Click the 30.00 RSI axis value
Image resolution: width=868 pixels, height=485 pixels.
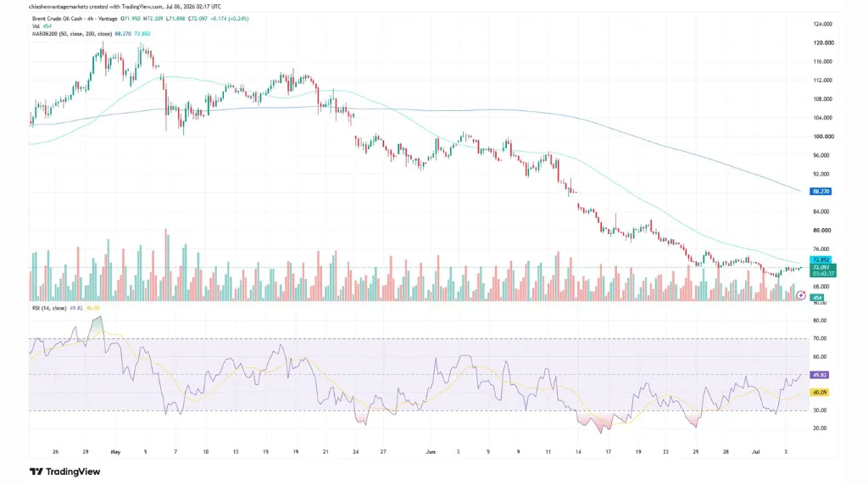point(820,410)
